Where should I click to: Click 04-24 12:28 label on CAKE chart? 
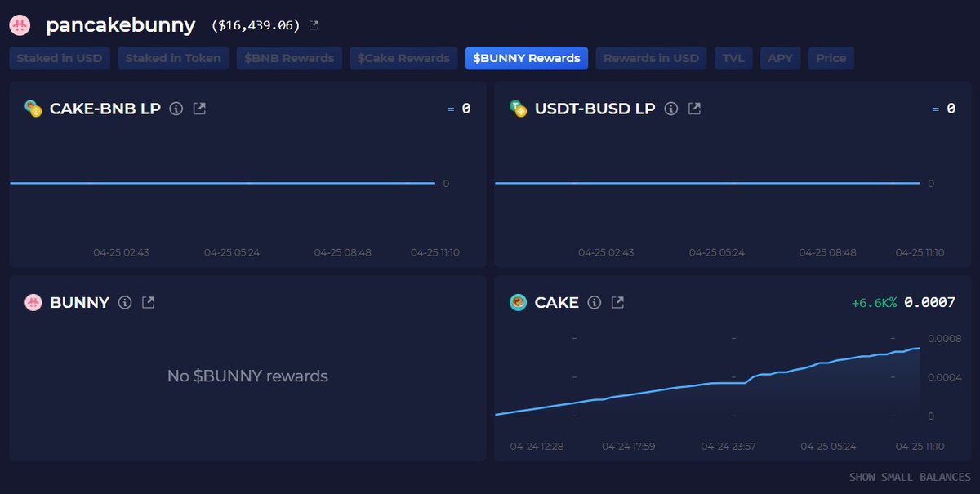coord(537,447)
